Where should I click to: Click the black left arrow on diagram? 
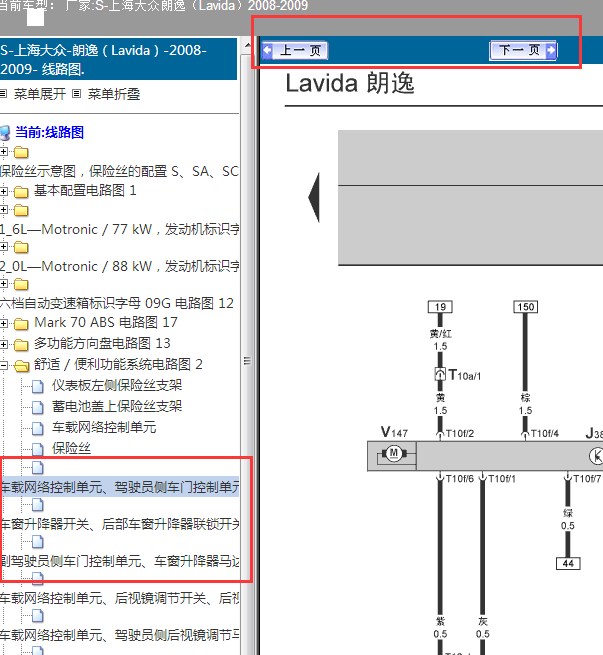[x=314, y=197]
